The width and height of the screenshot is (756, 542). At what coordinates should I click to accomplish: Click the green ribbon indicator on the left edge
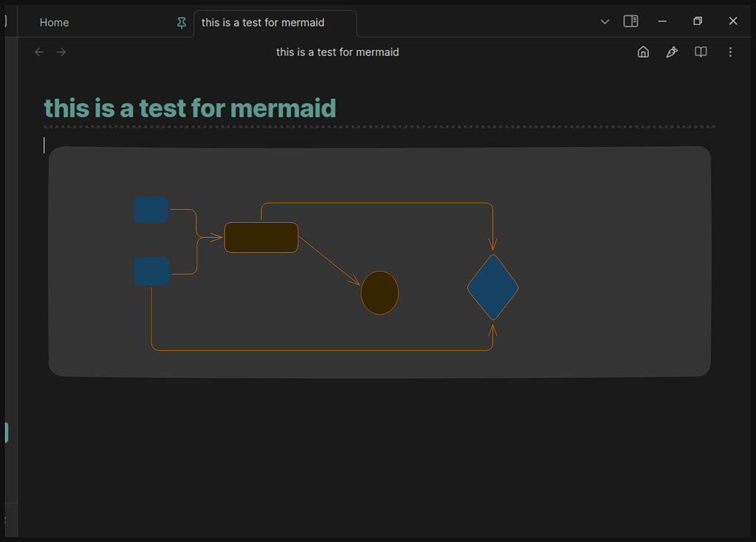[x=6, y=432]
